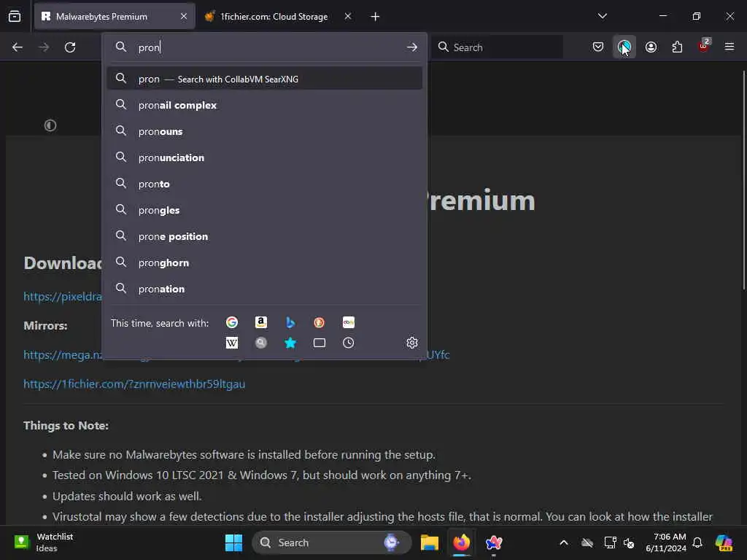This screenshot has height=560, width=747.
Task: Select the "prone position" suggestion
Action: pyautogui.click(x=264, y=236)
